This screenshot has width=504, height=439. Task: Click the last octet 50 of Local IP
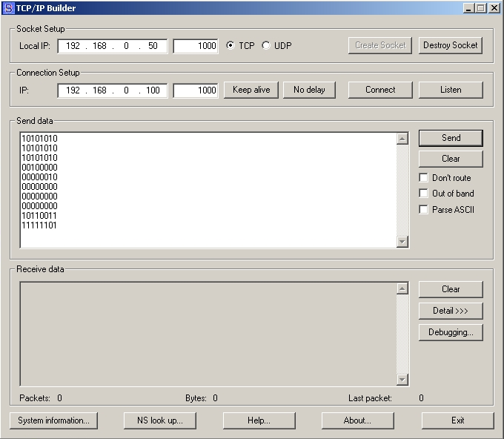click(153, 46)
